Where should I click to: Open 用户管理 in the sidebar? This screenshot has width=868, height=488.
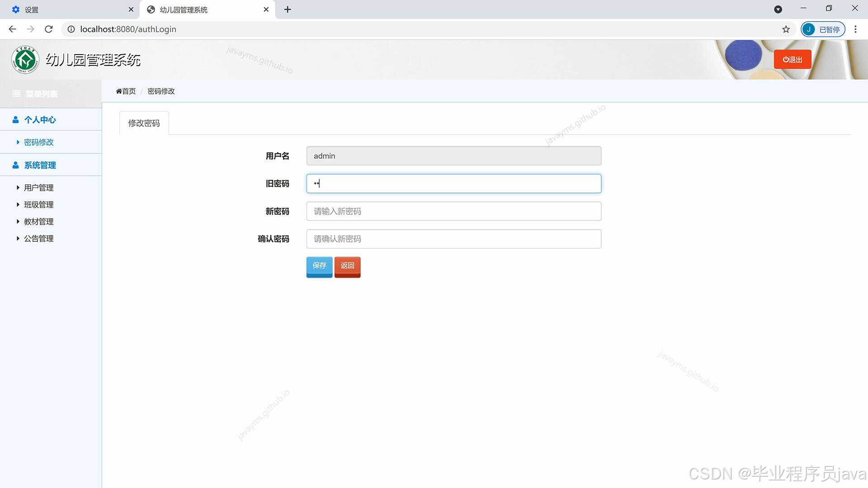[x=39, y=188]
